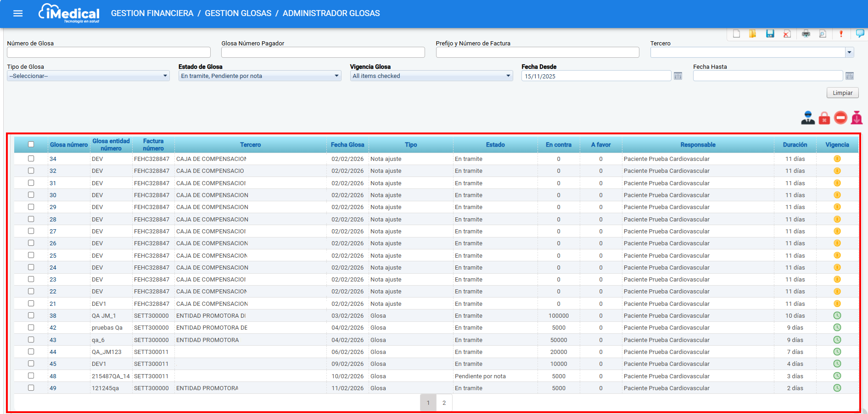
Task: Click the document with red X icon
Action: (x=787, y=34)
